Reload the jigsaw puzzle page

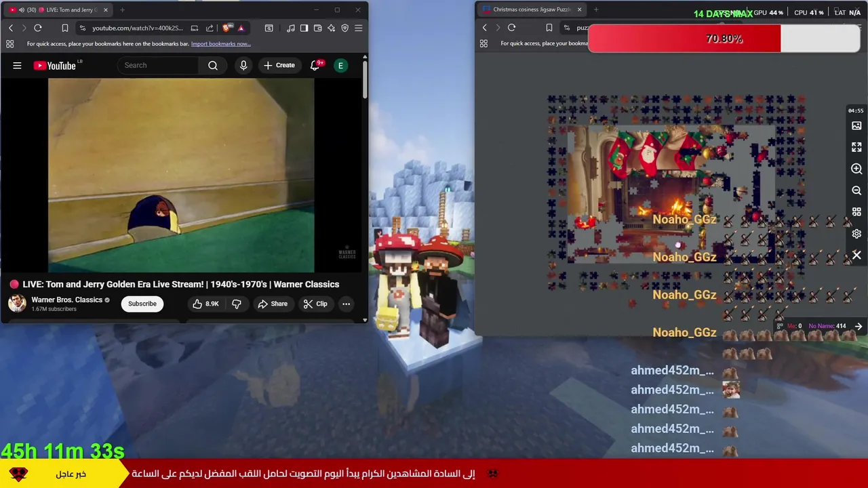(512, 28)
